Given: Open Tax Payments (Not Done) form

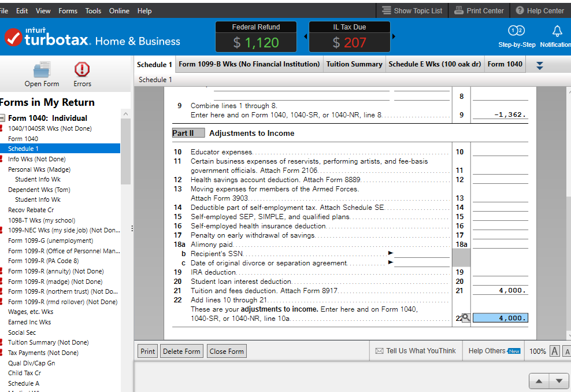Looking at the screenshot, I should [43, 353].
